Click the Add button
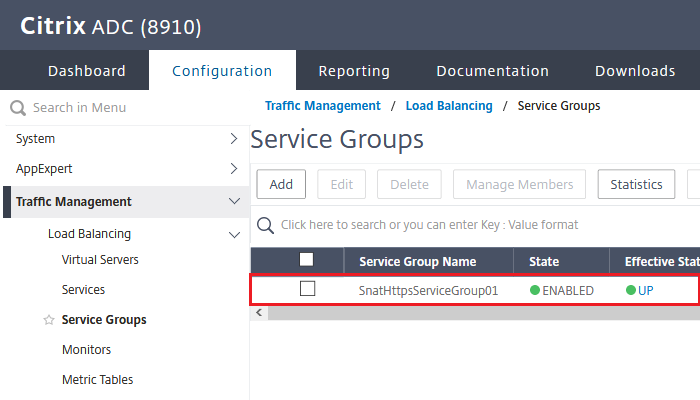This screenshot has width=700, height=400. tap(281, 184)
